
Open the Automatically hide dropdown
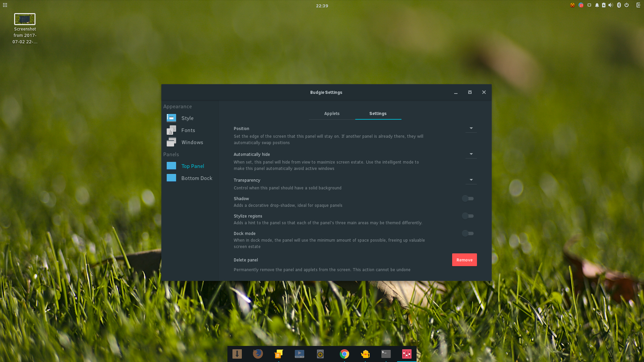471,154
